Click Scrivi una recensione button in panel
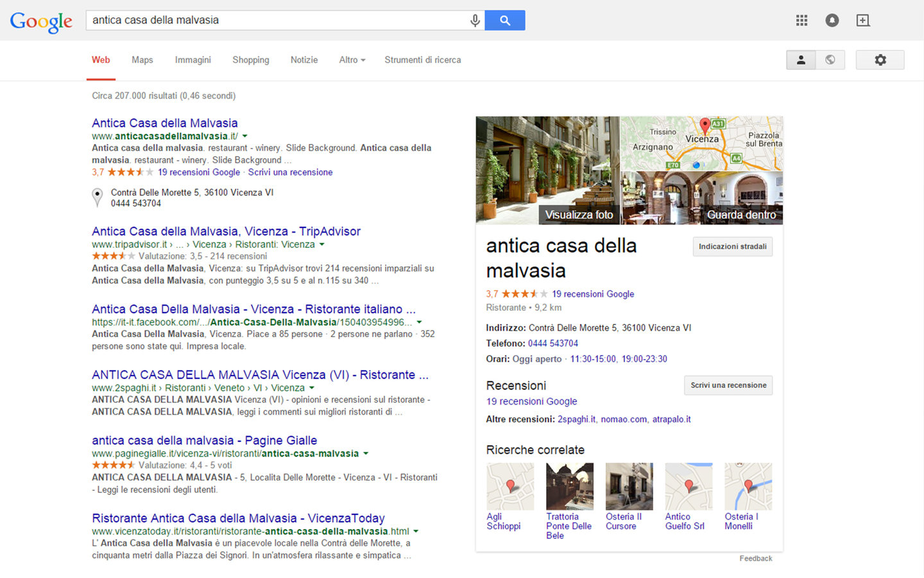Image resolution: width=924 pixels, height=578 pixels. click(x=728, y=385)
